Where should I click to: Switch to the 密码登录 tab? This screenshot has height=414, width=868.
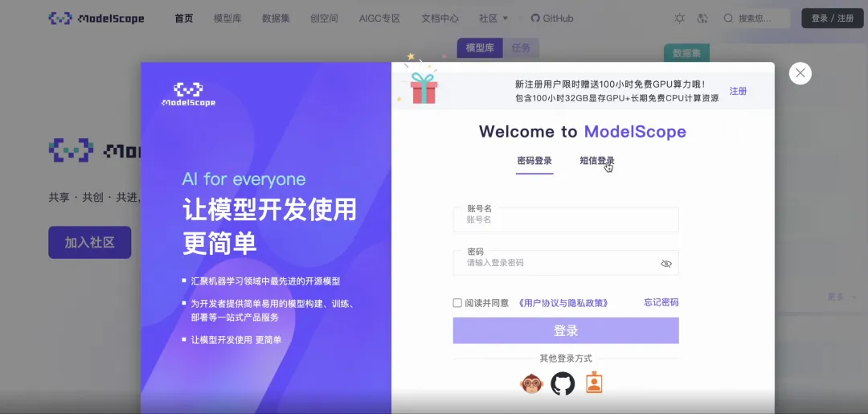(x=534, y=161)
